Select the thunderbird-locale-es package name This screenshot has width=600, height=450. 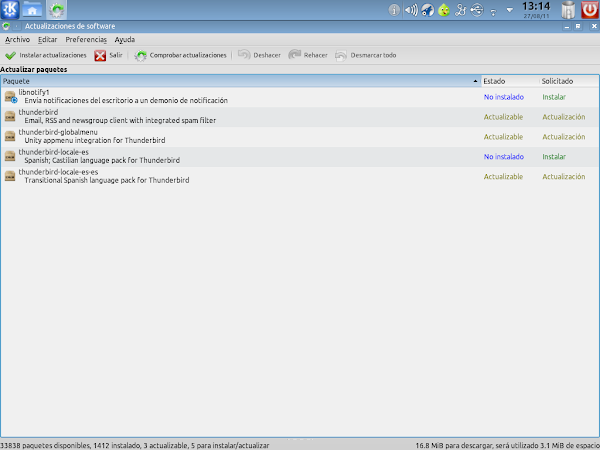pos(54,152)
